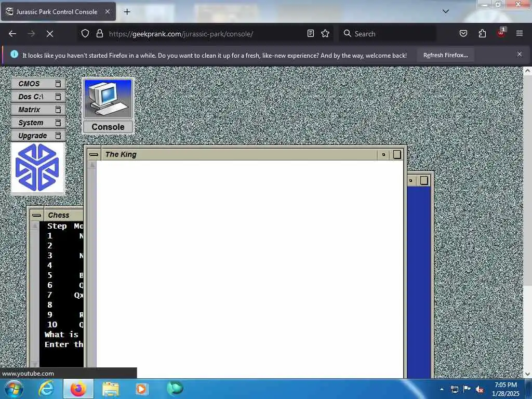The height and width of the screenshot is (399, 532).
Task: Click the page vertical scrollbar up arrow
Action: point(527,71)
